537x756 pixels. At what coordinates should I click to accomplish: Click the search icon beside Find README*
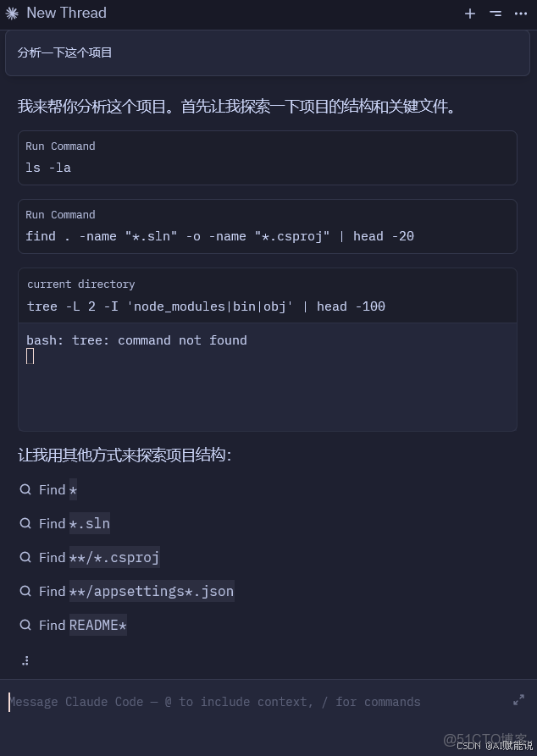tap(25, 625)
